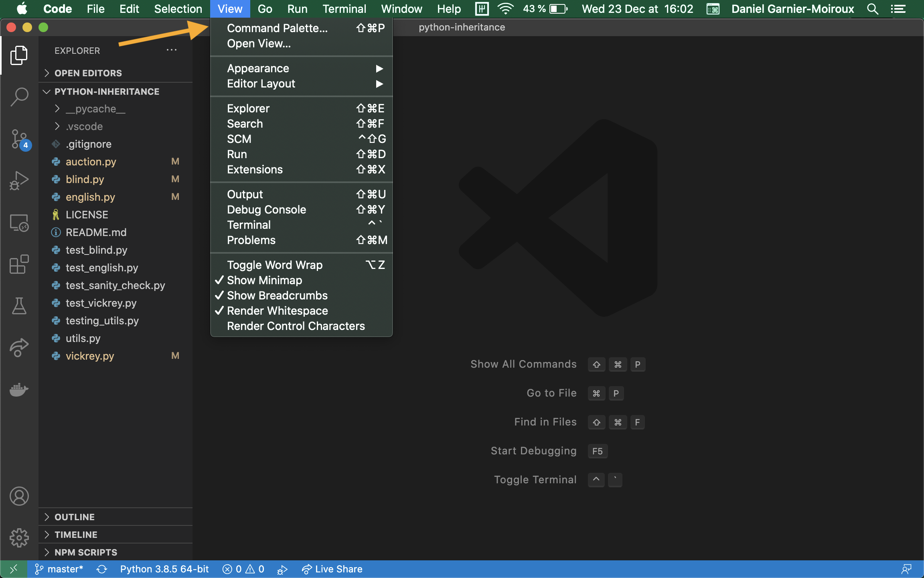Toggle Show Minimap in View menu
The image size is (924, 578).
coord(264,280)
